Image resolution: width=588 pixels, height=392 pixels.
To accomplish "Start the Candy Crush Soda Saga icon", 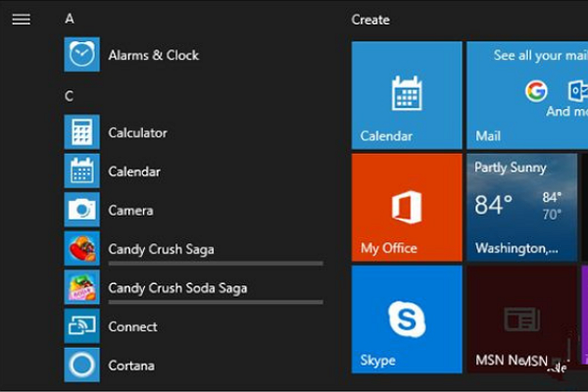I will [82, 287].
